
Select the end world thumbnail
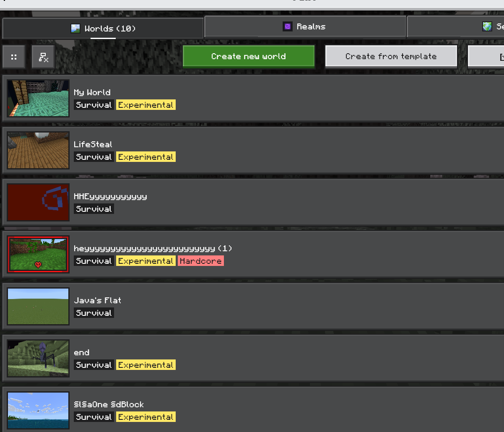tap(38, 359)
